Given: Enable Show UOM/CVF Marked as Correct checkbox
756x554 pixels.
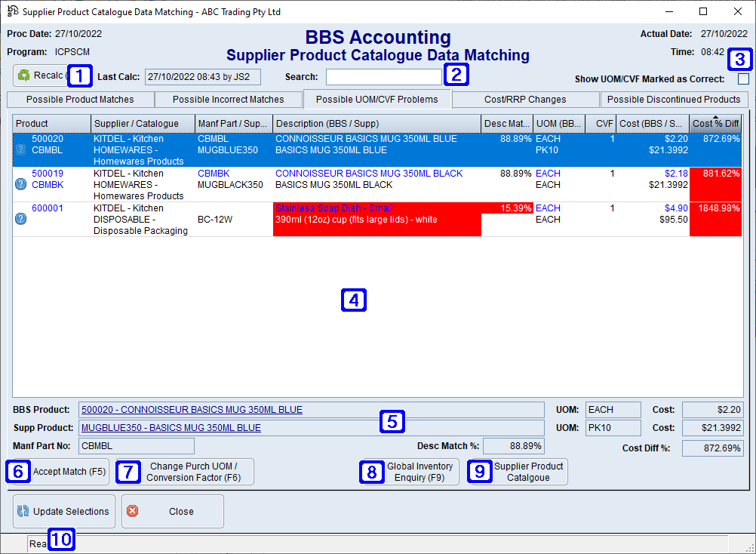Looking at the screenshot, I should (x=742, y=78).
